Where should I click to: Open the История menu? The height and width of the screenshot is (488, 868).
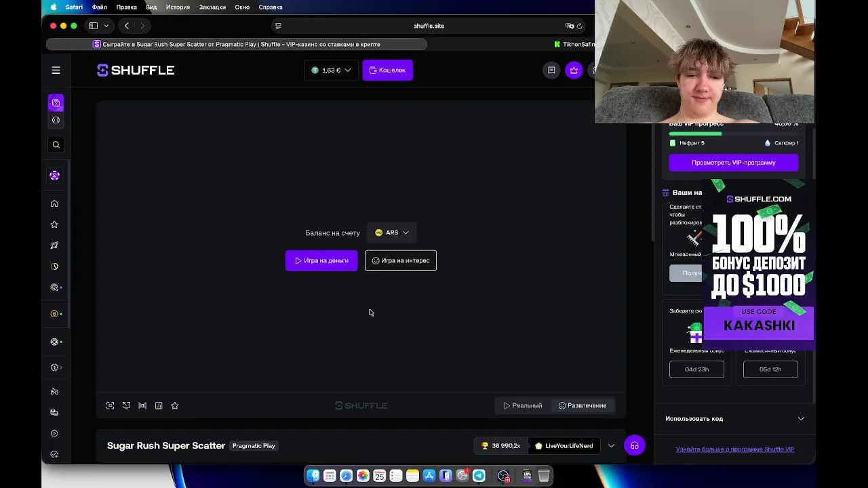178,7
